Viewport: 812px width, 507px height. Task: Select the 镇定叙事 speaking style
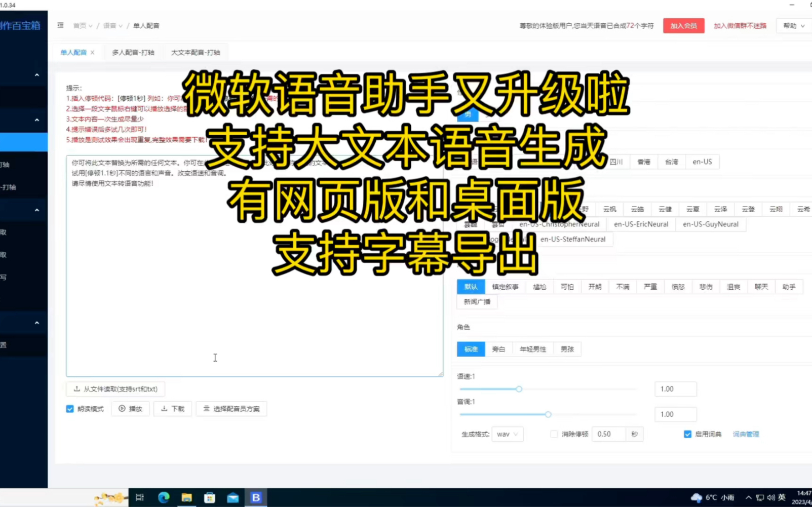[x=505, y=287]
